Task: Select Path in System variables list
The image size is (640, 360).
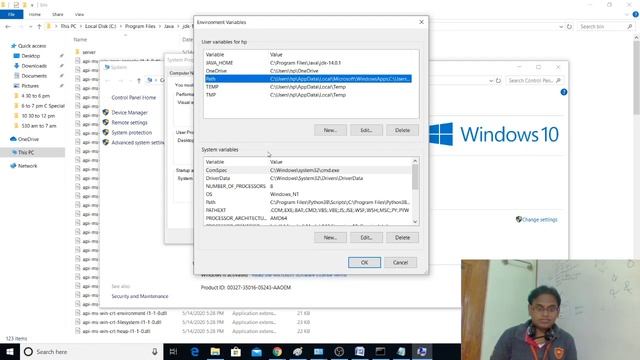Action: 308,202
